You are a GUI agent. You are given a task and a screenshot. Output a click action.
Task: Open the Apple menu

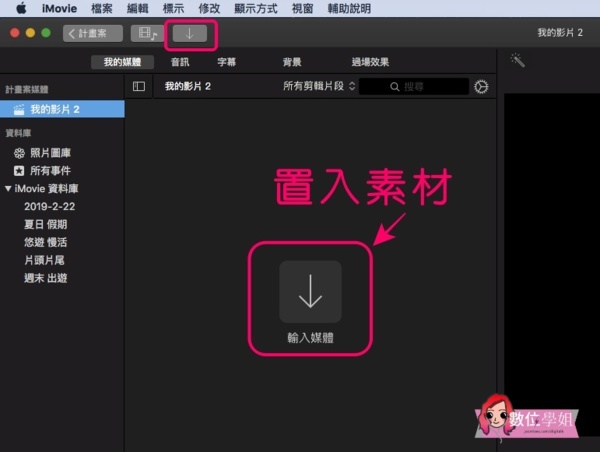coord(20,8)
